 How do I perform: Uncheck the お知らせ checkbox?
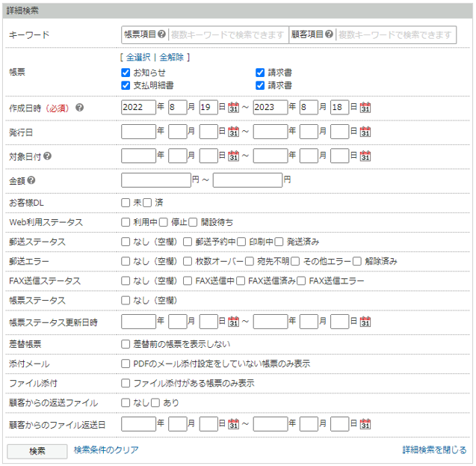click(126, 73)
